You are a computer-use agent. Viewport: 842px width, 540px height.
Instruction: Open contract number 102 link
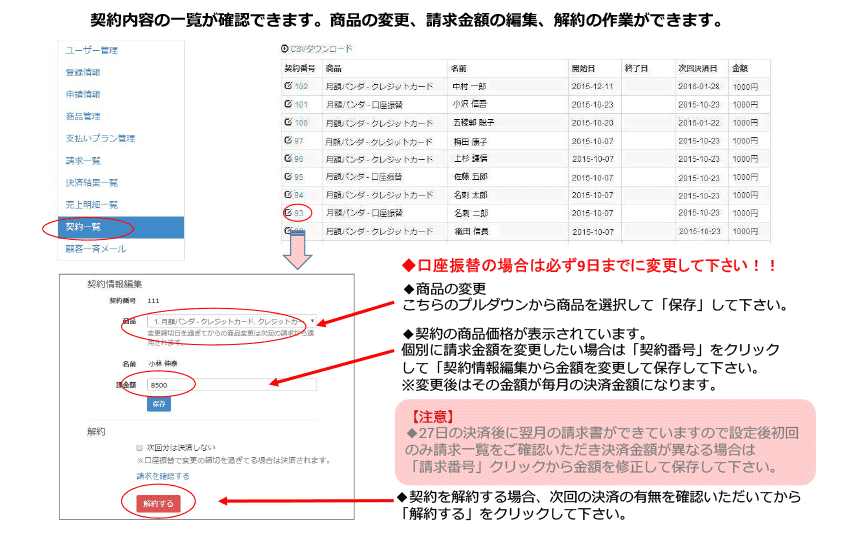[x=301, y=86]
